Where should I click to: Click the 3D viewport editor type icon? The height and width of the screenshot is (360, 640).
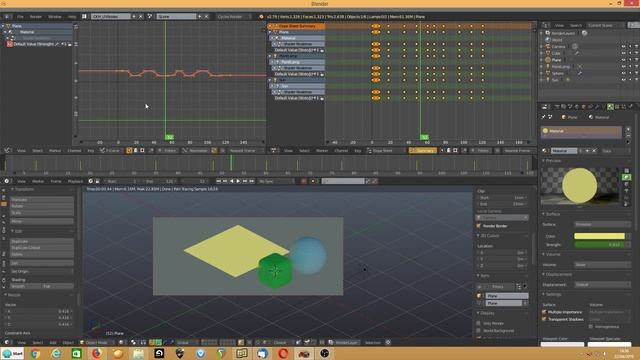click(x=7, y=342)
